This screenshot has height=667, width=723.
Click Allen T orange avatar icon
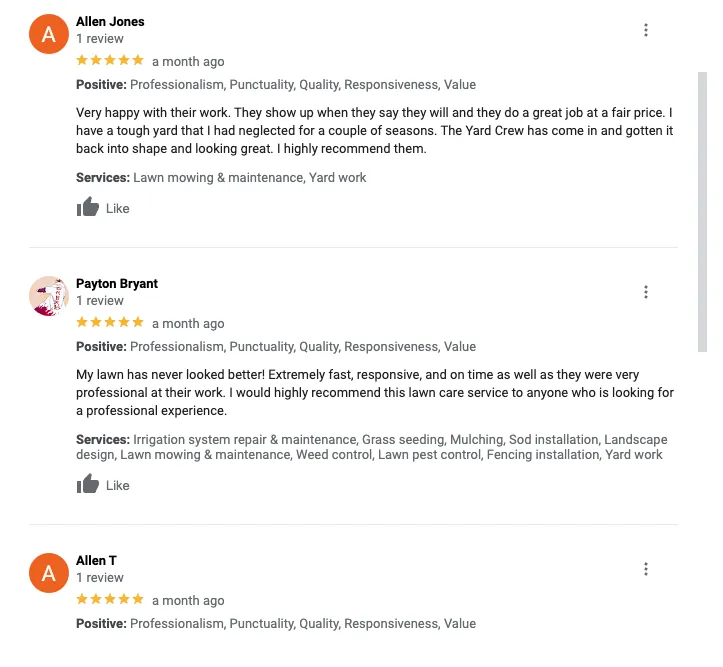pyautogui.click(x=48, y=573)
